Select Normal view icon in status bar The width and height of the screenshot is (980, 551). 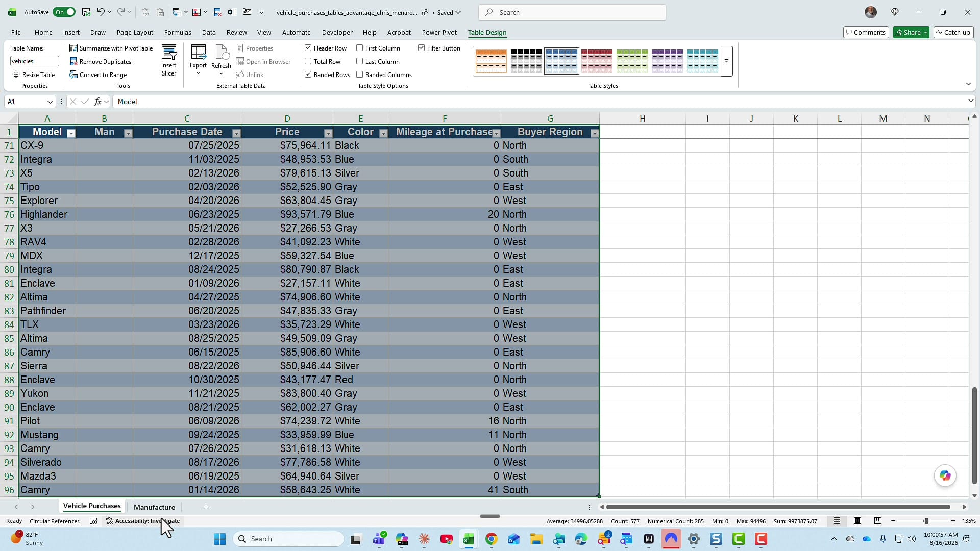point(837,521)
